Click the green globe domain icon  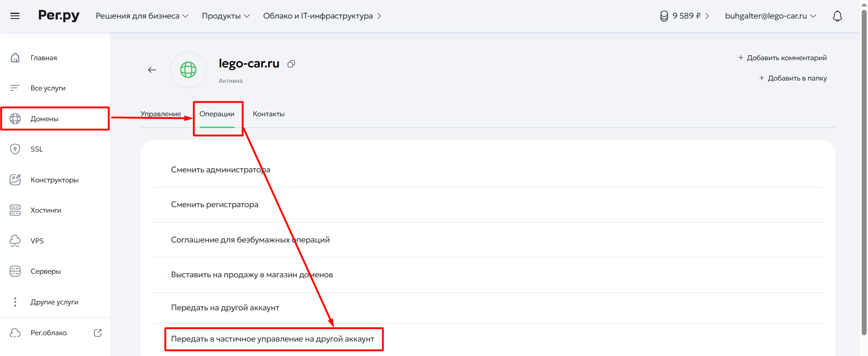click(x=188, y=70)
